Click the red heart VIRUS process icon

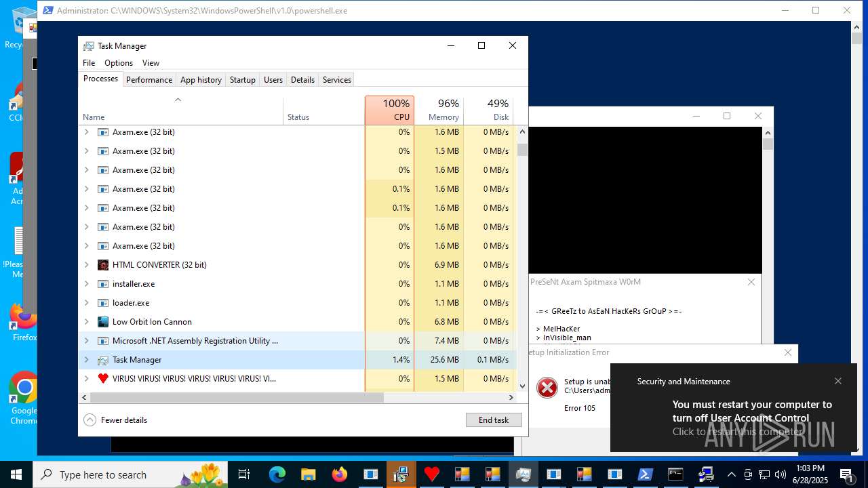tap(103, 379)
